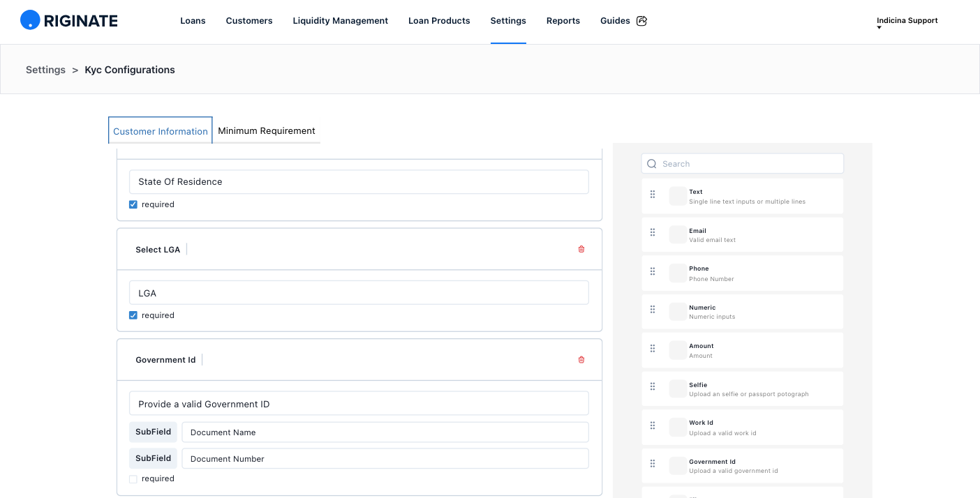
Task: Select 'Valid email text' description
Action: coord(713,240)
